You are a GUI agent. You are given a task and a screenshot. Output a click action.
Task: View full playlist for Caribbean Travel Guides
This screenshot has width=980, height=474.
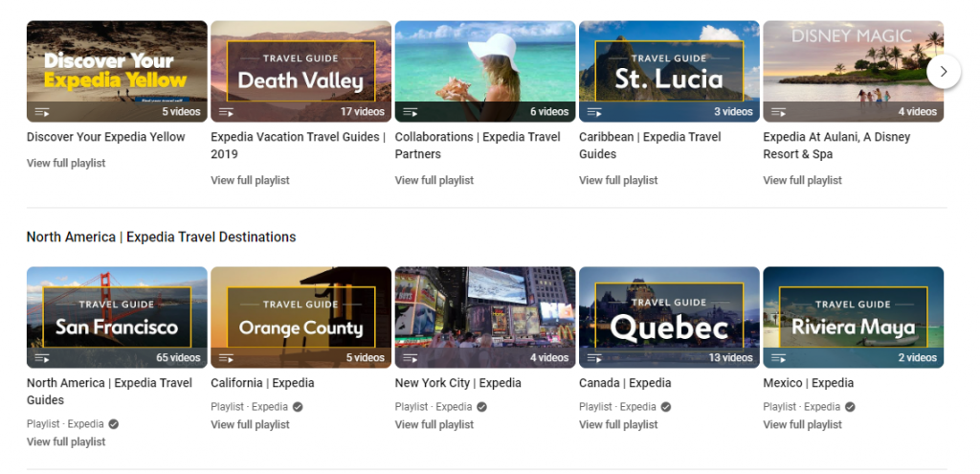618,180
